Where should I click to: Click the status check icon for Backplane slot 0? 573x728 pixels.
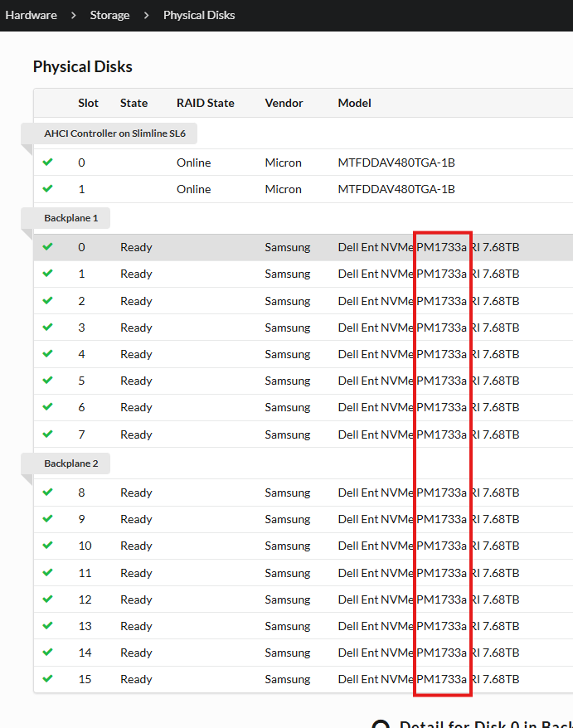[x=47, y=246]
